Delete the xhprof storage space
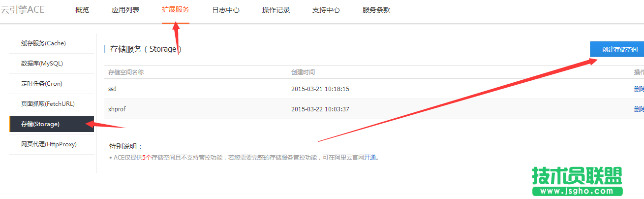 pyautogui.click(x=639, y=109)
